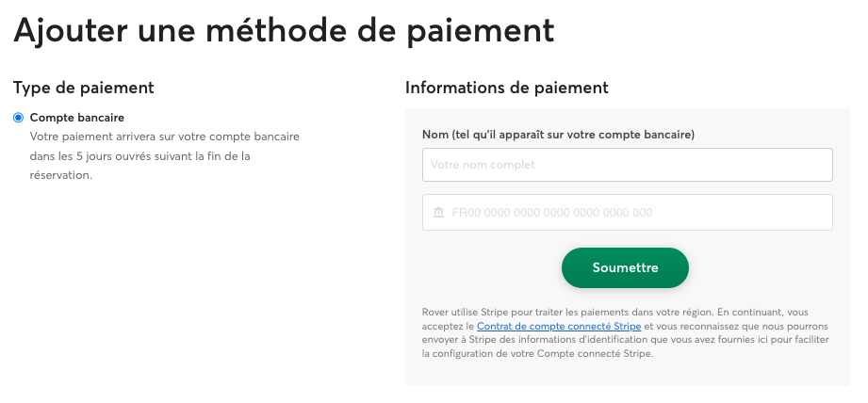Viewport: 868px width, 403px height.
Task: Submit the form with the Soumettre button
Action: pos(625,267)
